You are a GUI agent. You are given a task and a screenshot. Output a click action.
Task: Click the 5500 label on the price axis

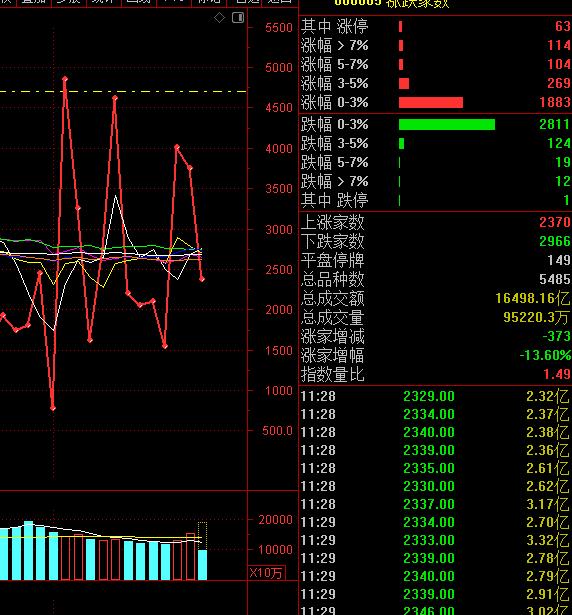(x=279, y=28)
